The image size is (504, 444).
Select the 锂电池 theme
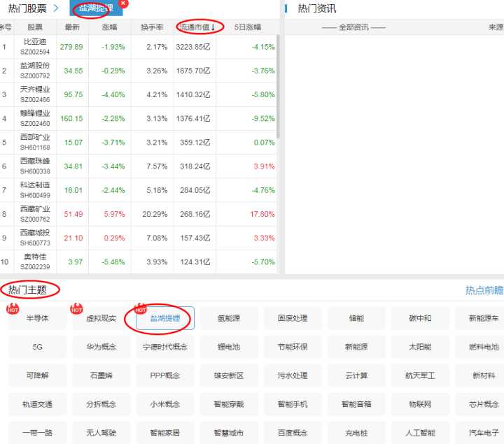[228, 347]
